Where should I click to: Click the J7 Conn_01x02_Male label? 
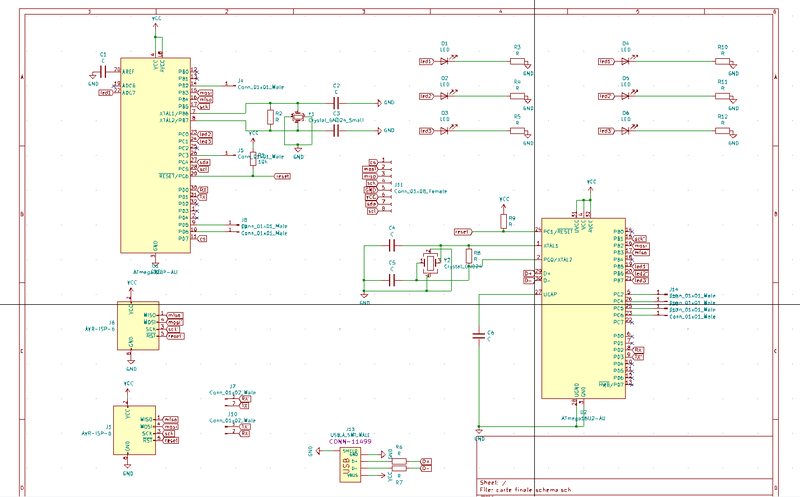pyautogui.click(x=233, y=393)
